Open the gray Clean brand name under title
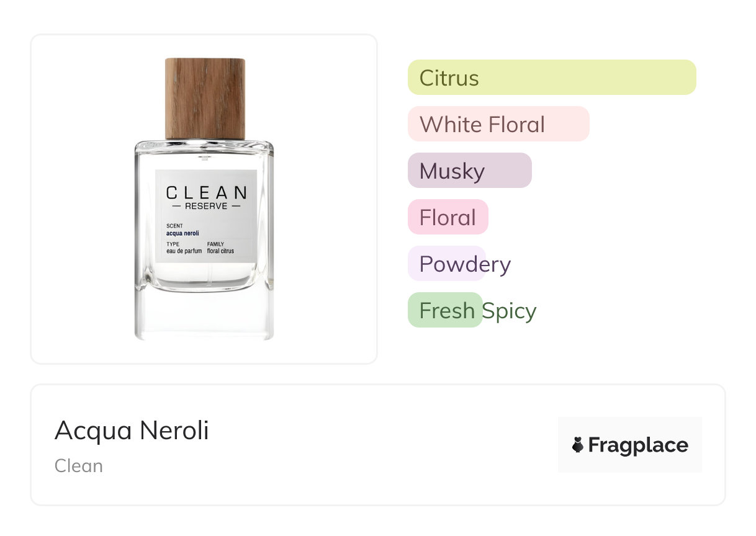Viewport: 756px width, 536px height. tap(79, 466)
